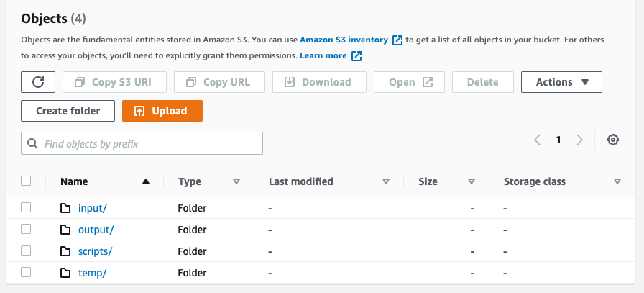The width and height of the screenshot is (644, 293).
Task: Open the table preferences gear icon
Action: click(613, 140)
